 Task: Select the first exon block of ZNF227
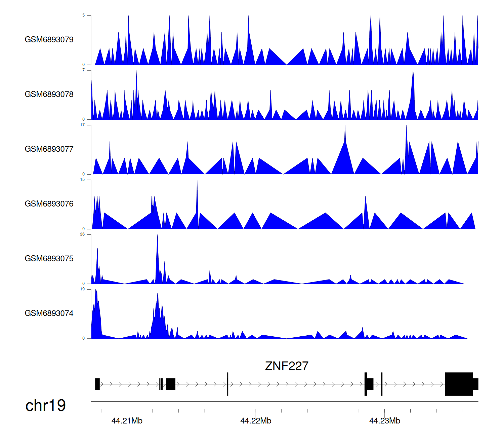(97, 384)
